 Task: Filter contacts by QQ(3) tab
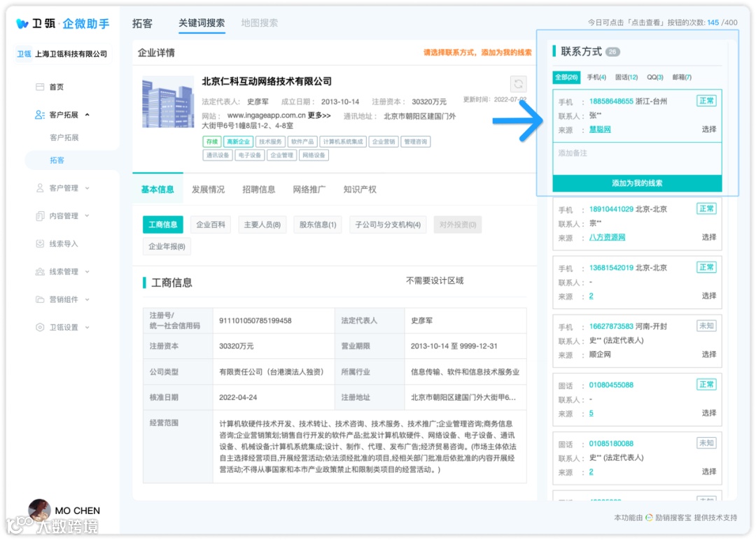point(654,77)
